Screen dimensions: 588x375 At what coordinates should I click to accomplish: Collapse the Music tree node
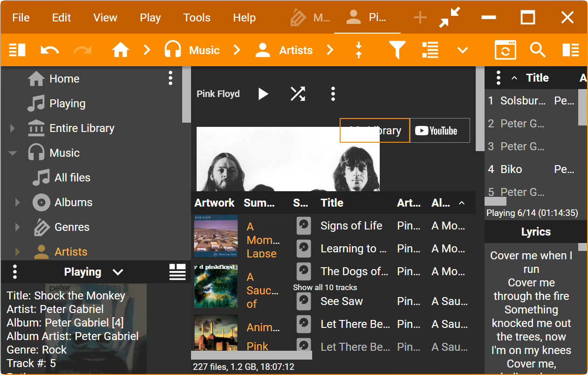pyautogui.click(x=13, y=153)
